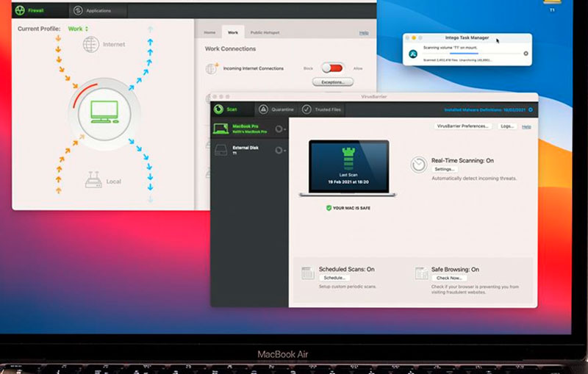
Task: Click the VirusBarrier icon in Task Manager
Action: (x=413, y=54)
